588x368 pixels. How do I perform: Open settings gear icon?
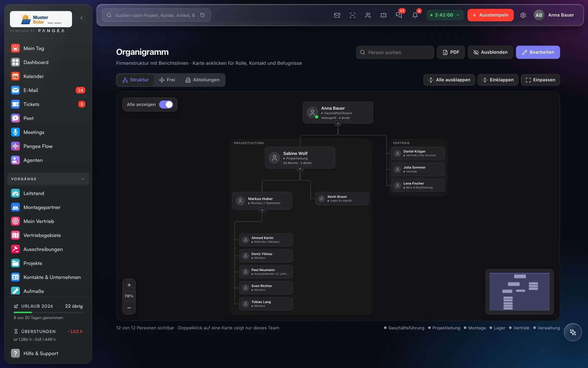pyautogui.click(x=523, y=15)
